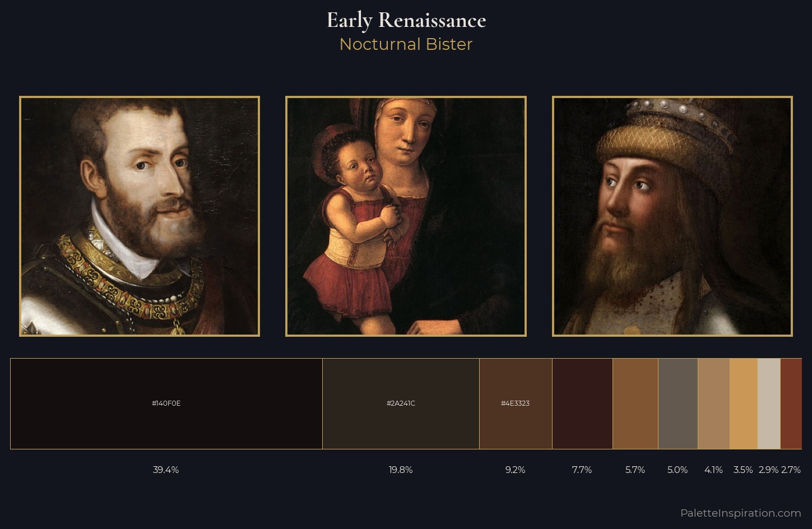This screenshot has width=812, height=529.
Task: Click the 3.5% percentage label
Action: 743,470
